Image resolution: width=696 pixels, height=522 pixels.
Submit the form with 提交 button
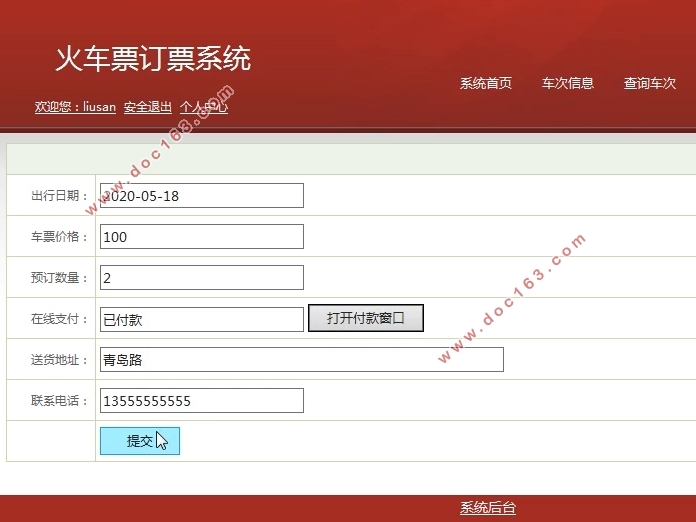point(140,441)
